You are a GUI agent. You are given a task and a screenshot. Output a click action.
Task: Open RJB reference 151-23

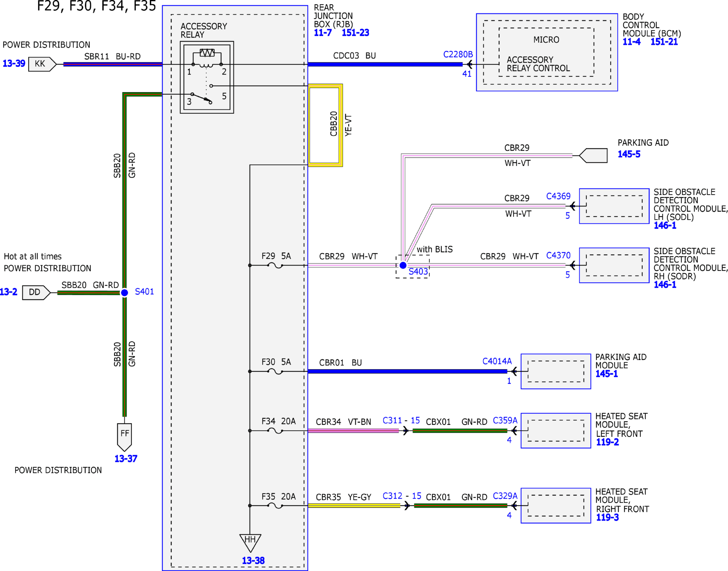click(355, 33)
